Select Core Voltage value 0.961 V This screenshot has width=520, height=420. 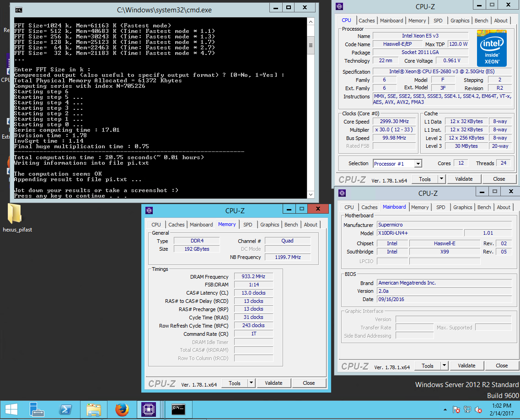pyautogui.click(x=452, y=60)
